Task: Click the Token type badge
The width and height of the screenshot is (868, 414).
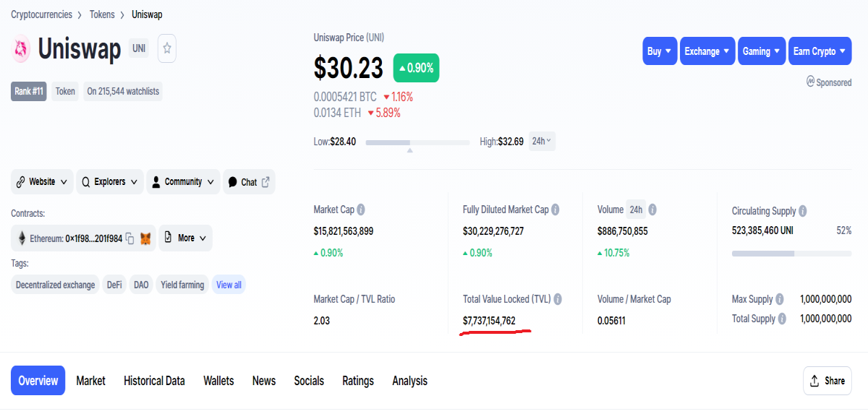Action: (65, 91)
